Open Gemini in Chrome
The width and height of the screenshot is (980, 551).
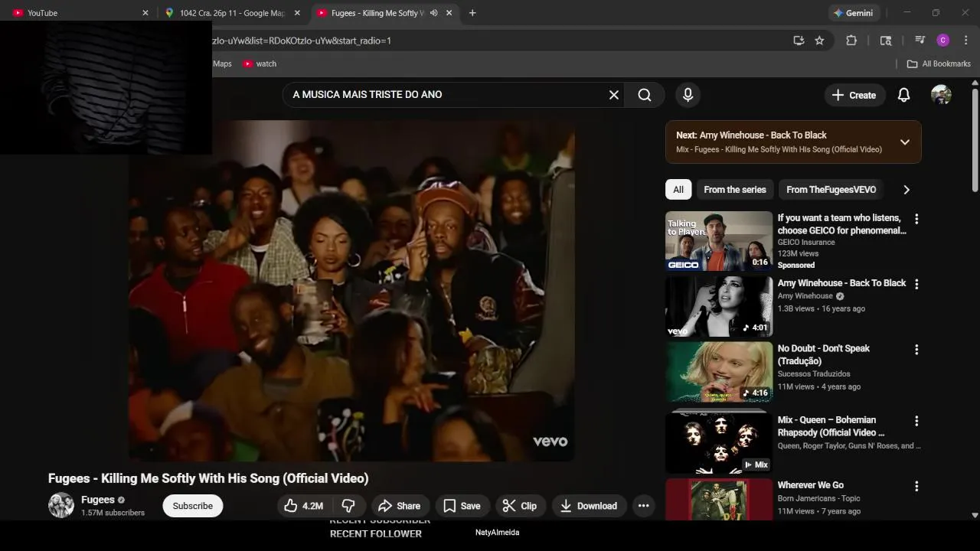[854, 13]
